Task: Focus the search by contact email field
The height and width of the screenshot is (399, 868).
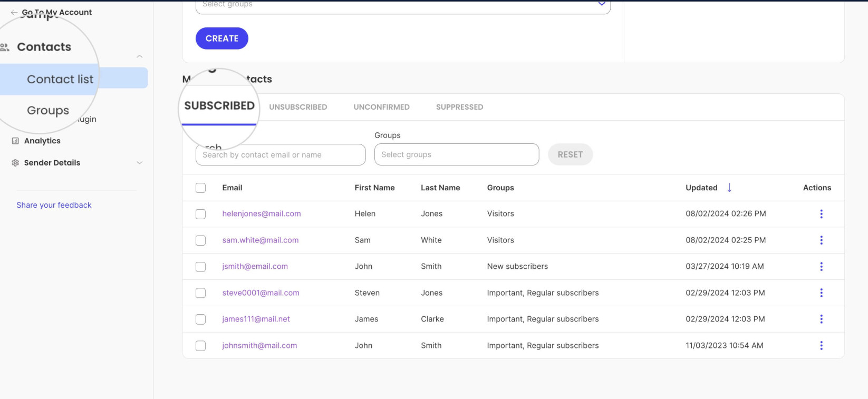Action: click(281, 155)
